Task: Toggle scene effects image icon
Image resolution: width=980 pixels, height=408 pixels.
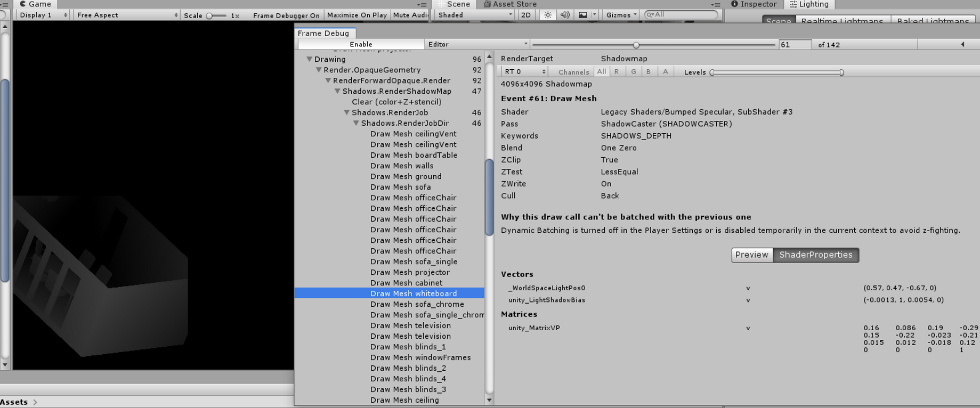Action: 583,15
